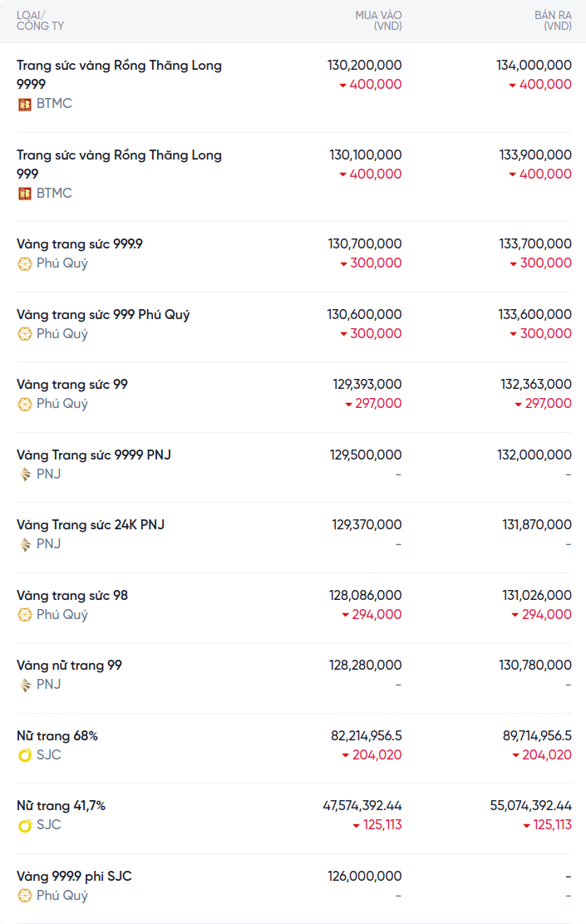Click the MUA VÀO (VND) column header
Screen dimensions: 586x924
click(x=378, y=21)
